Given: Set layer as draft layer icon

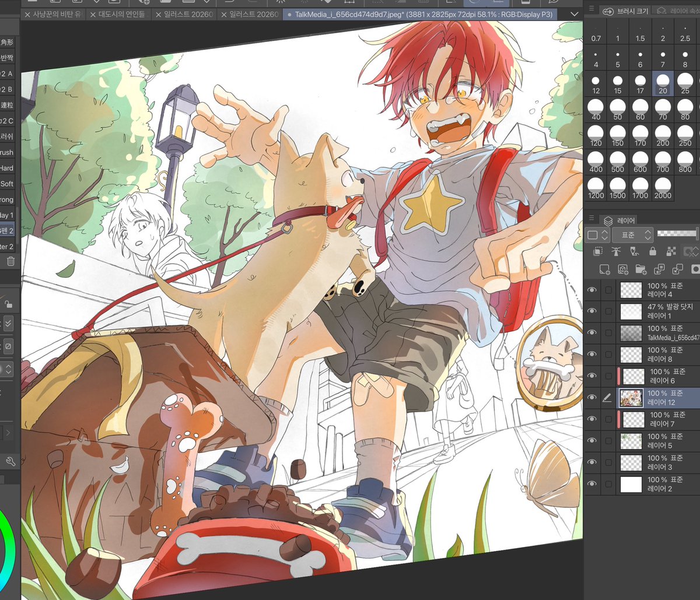Looking at the screenshot, I should tap(634, 251).
